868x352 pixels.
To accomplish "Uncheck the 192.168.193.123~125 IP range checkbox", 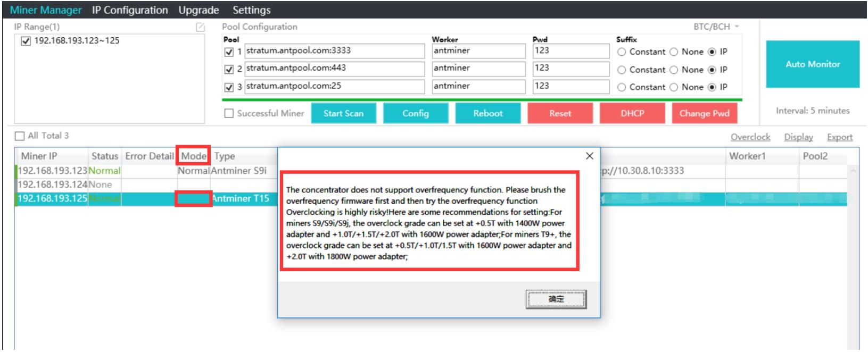I will [26, 41].
